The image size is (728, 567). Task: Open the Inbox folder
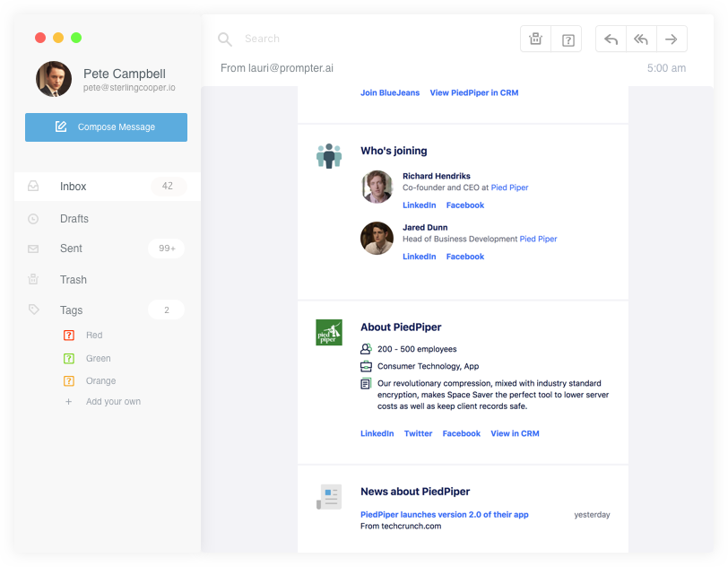click(108, 187)
